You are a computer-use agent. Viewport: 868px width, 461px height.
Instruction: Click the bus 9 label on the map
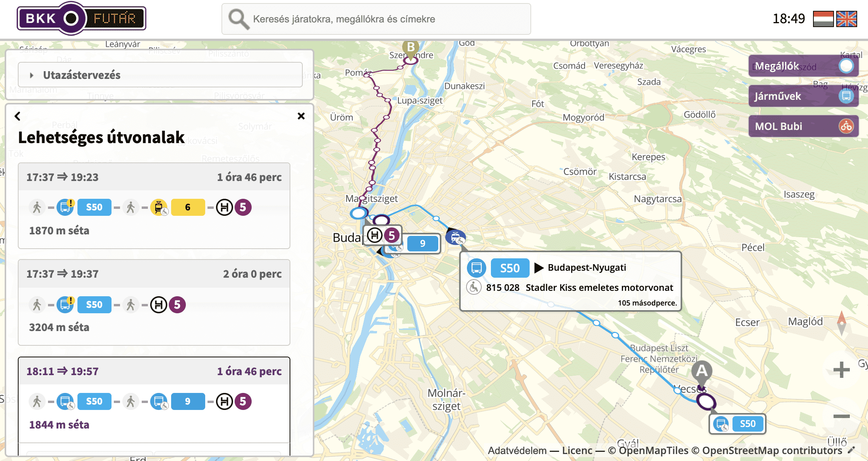422,244
